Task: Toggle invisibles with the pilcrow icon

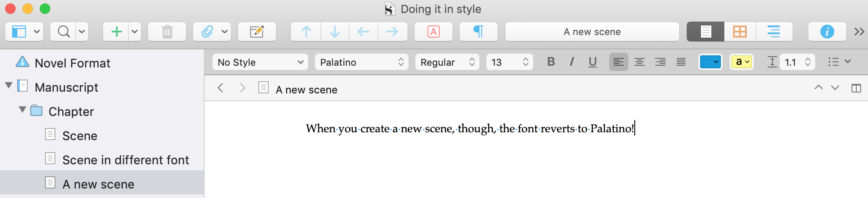Action: click(x=479, y=32)
